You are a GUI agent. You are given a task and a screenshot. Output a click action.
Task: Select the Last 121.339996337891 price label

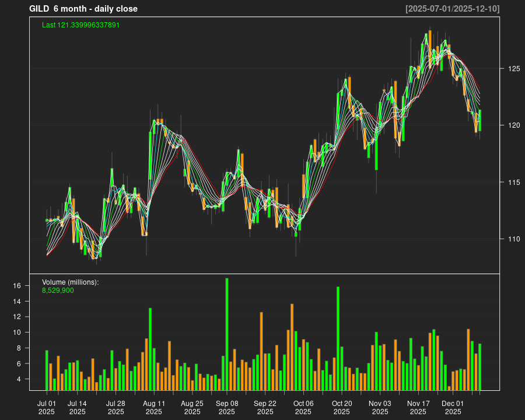point(81,25)
